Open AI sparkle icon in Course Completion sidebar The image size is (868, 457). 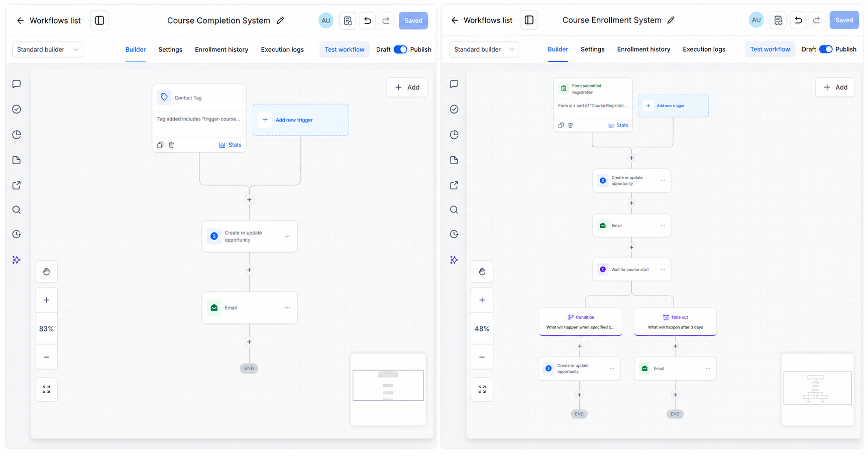(x=17, y=260)
